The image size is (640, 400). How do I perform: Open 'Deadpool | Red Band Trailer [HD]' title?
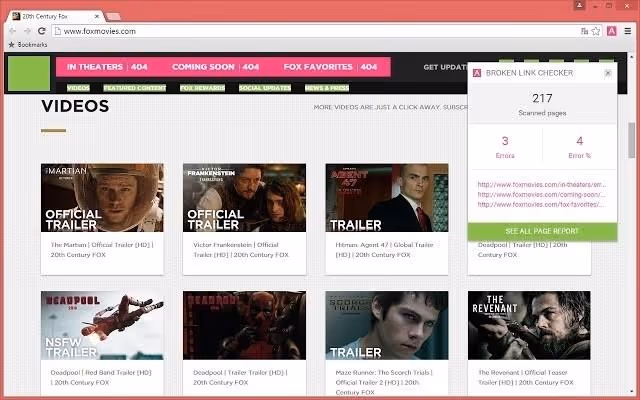[101, 378]
